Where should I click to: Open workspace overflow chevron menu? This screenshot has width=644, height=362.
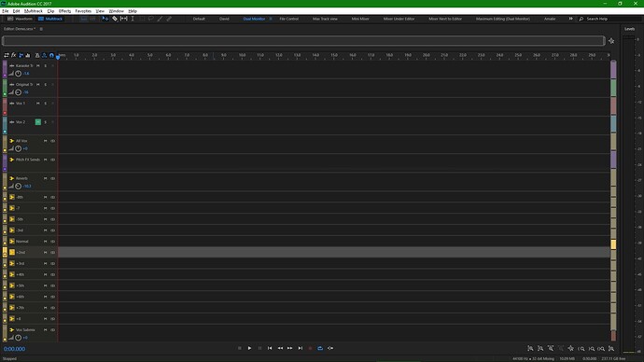[570, 19]
